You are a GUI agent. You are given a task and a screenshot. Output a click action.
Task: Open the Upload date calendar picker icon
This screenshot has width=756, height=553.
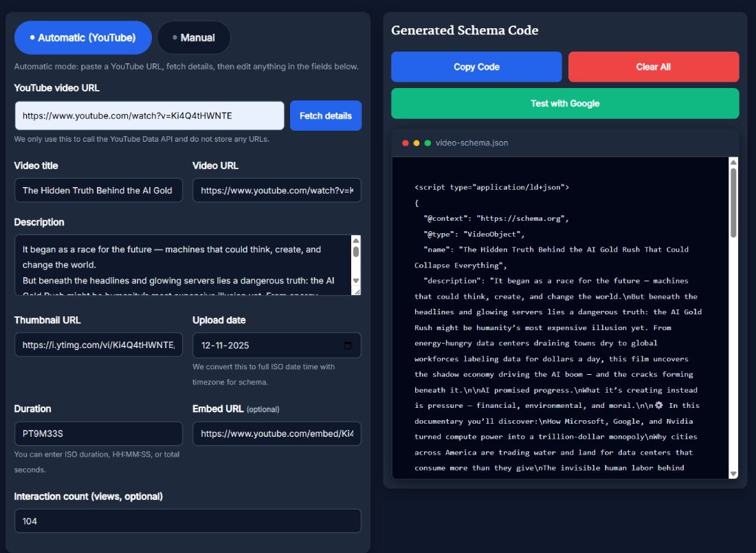[348, 345]
